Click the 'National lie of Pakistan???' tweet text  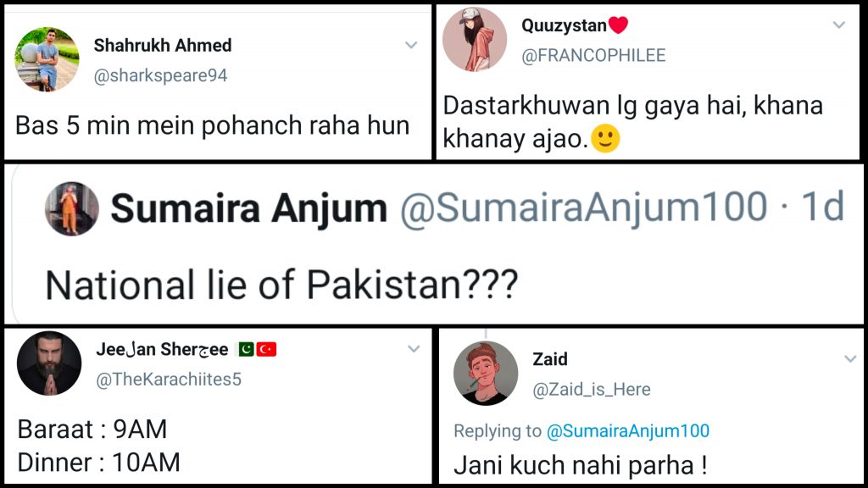pos(281,286)
